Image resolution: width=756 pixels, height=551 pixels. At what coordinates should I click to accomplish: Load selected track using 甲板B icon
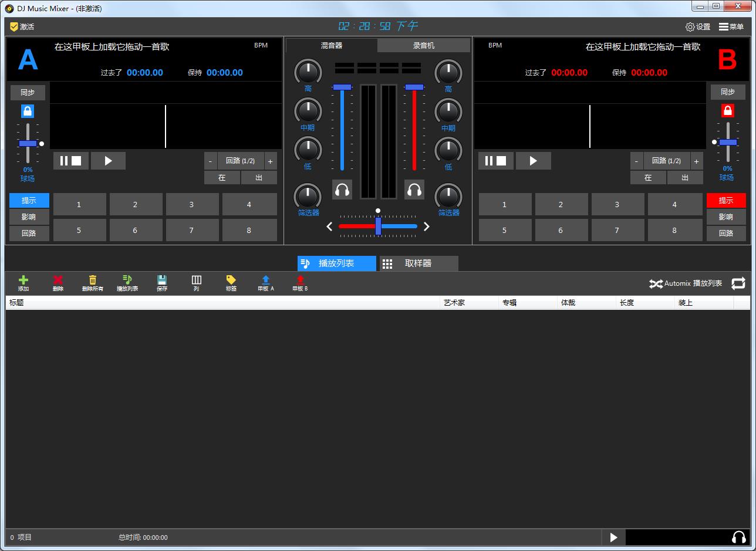point(299,283)
